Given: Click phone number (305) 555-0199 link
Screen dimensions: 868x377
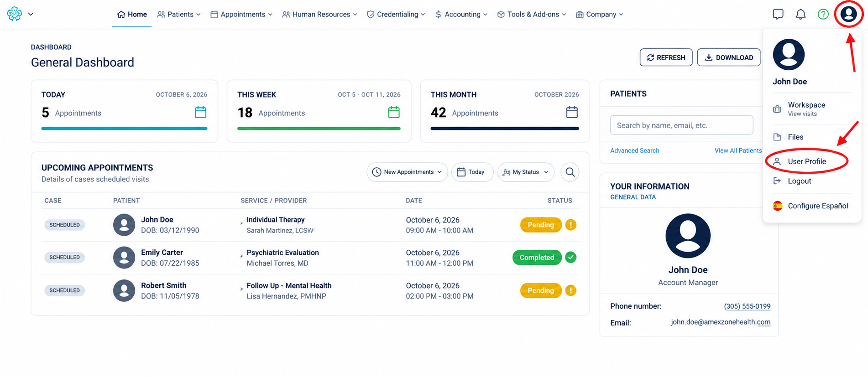Looking at the screenshot, I should (747, 306).
